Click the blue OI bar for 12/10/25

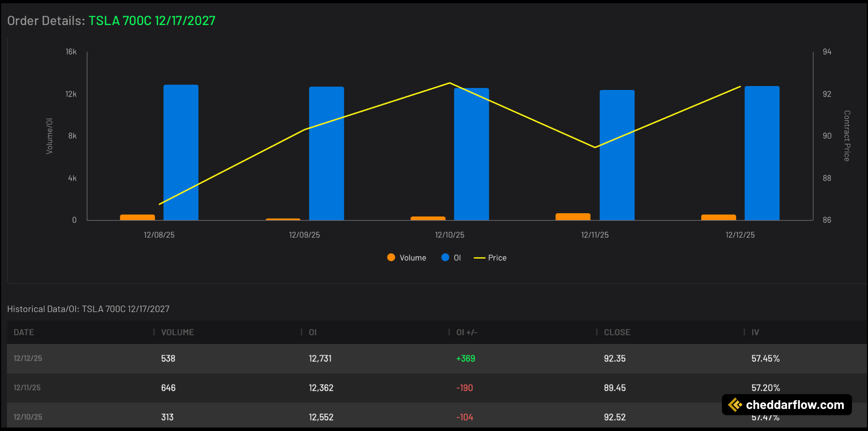[472, 154]
